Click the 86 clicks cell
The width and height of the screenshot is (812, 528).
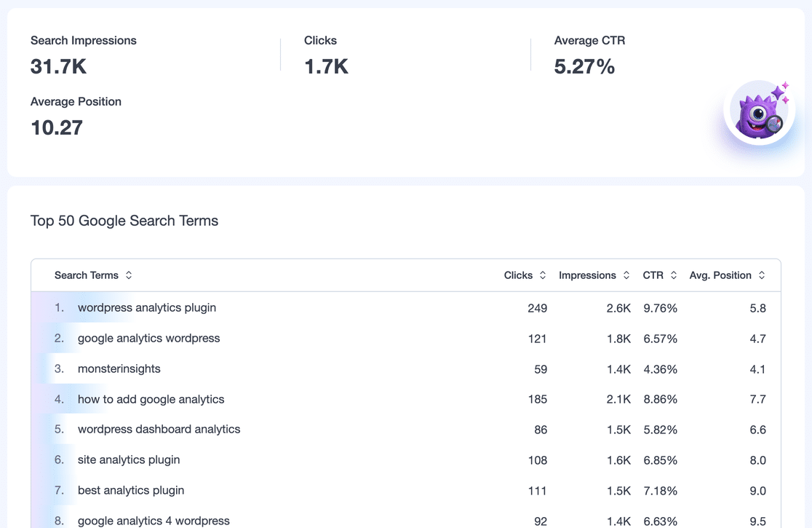click(x=541, y=430)
